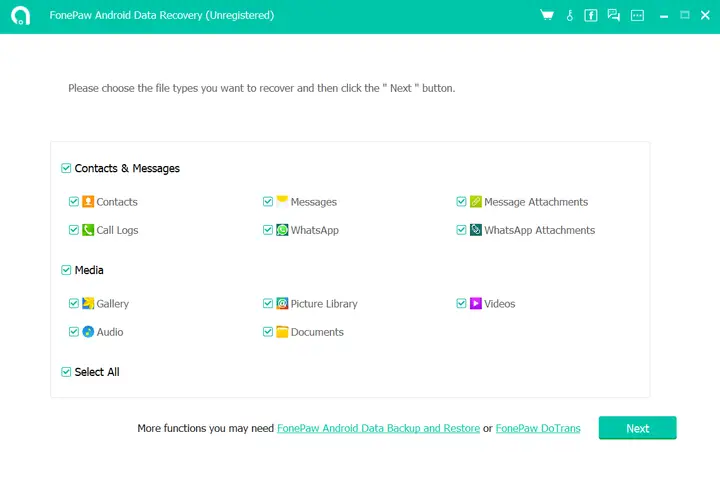Follow the FonePaw DoTrans link
Image resolution: width=720 pixels, height=486 pixels.
540,429
